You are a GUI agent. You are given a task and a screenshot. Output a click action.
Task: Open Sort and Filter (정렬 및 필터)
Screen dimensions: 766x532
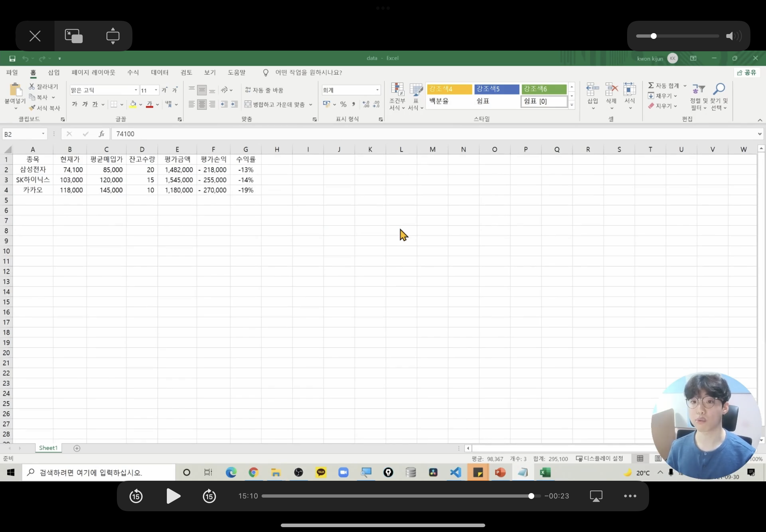(x=699, y=97)
